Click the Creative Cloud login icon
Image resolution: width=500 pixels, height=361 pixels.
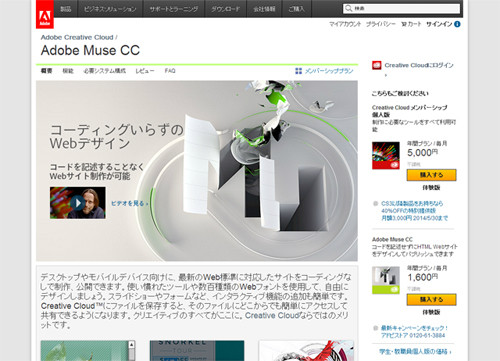coord(377,65)
